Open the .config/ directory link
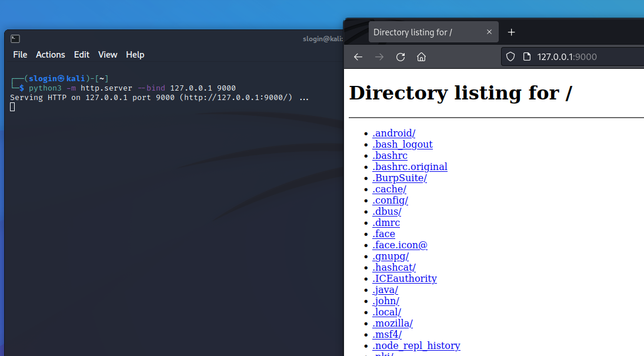This screenshot has height=356, width=644. tap(390, 200)
